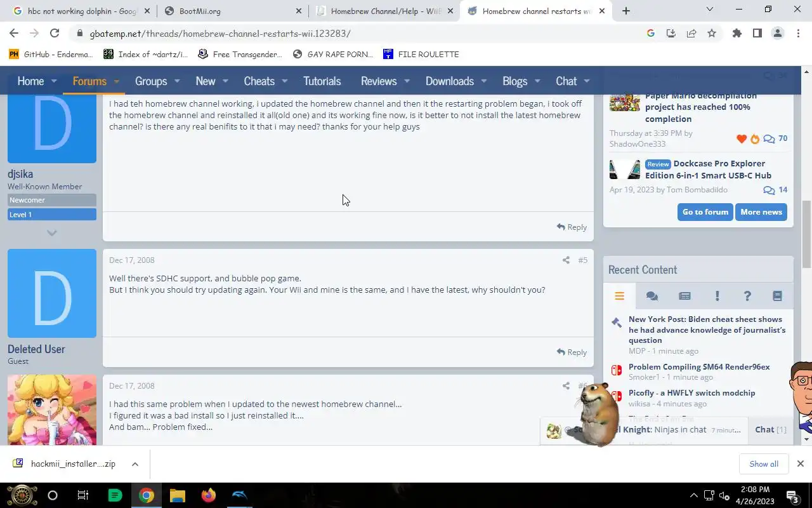Image resolution: width=812 pixels, height=508 pixels.
Task: Go back using the browser back arrow
Action: point(14,33)
